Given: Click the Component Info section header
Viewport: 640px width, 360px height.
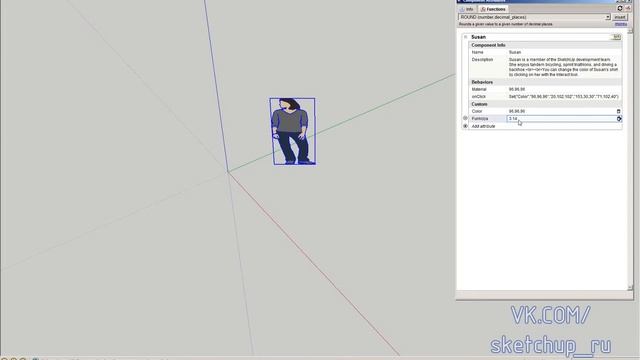Looking at the screenshot, I should tap(488, 45).
